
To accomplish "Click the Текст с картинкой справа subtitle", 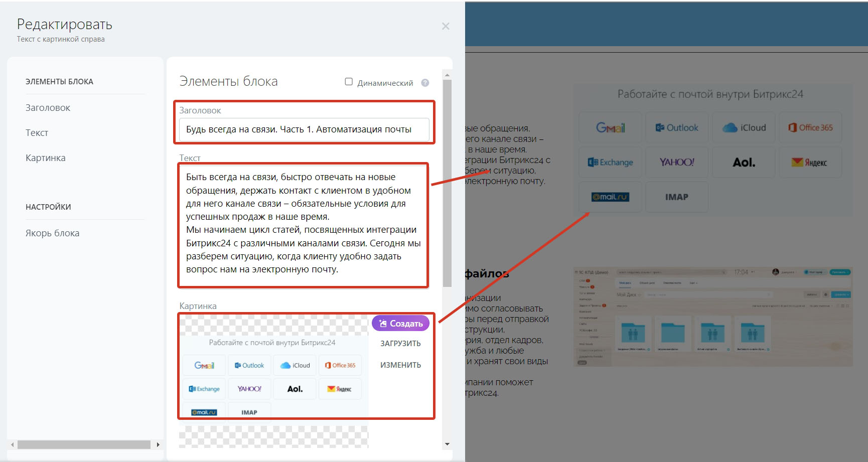I will point(61,39).
